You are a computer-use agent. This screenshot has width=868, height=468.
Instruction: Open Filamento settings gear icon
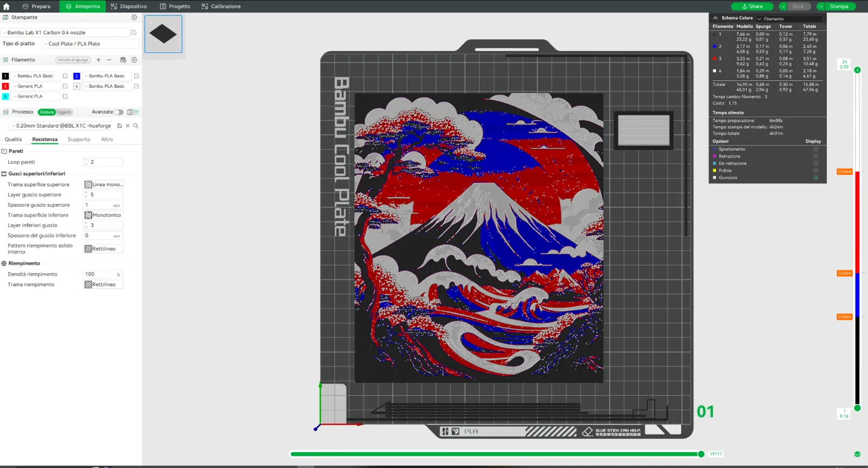click(135, 60)
